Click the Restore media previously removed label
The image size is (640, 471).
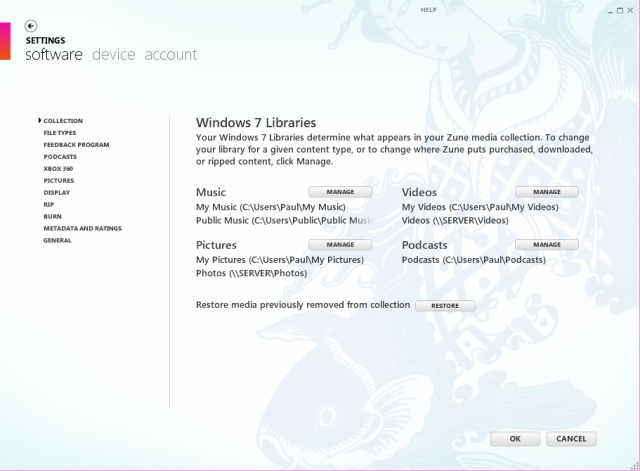pyautogui.click(x=303, y=305)
